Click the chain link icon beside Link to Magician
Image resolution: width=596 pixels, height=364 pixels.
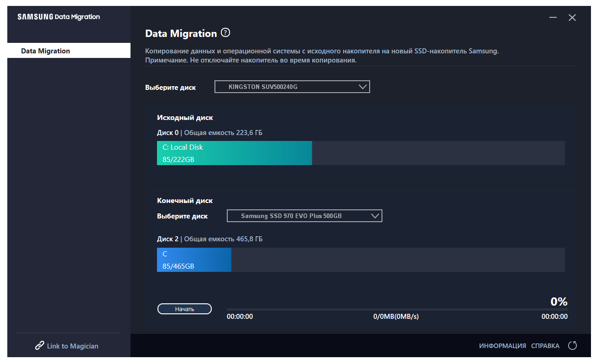coord(40,346)
